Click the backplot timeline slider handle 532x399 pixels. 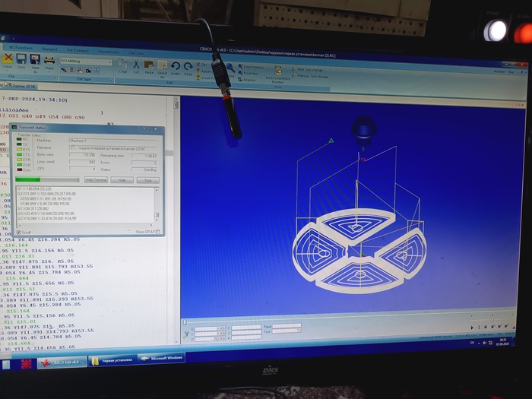(185, 322)
